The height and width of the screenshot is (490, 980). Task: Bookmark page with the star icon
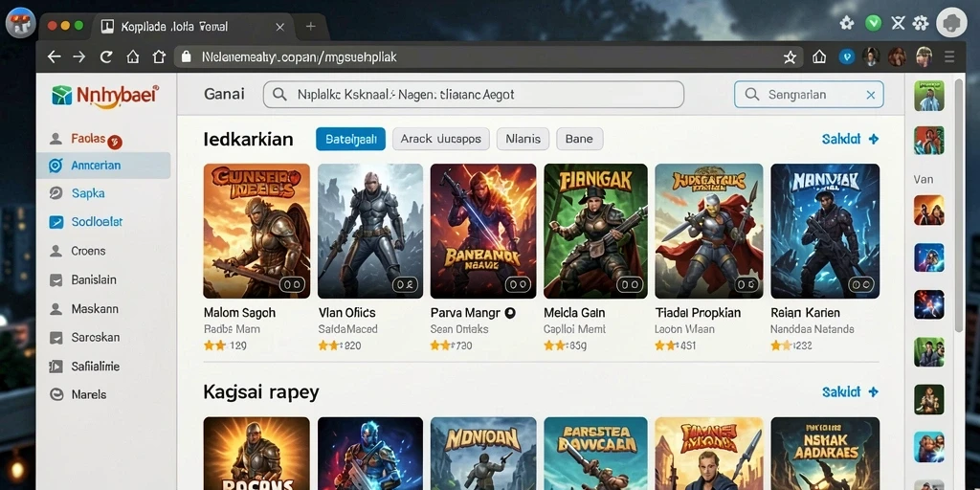[790, 57]
